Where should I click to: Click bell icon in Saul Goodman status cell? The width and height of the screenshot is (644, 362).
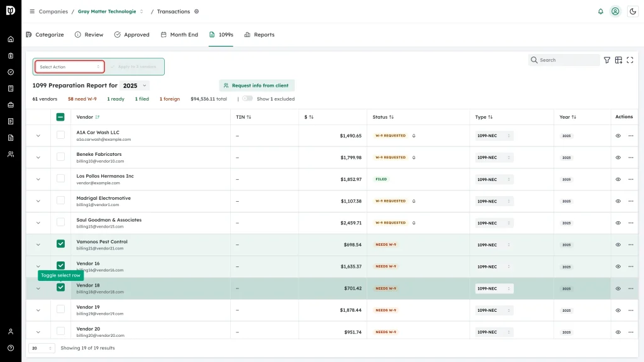[414, 223]
